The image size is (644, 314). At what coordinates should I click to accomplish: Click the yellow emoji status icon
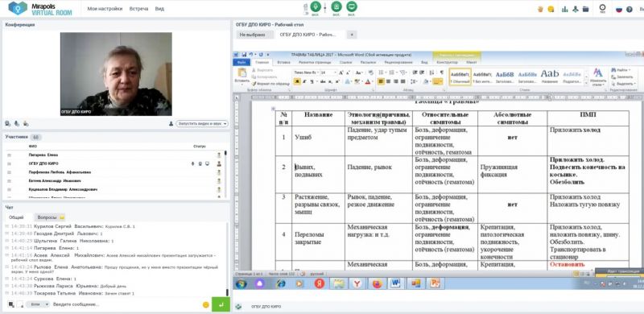pyautogui.click(x=551, y=9)
